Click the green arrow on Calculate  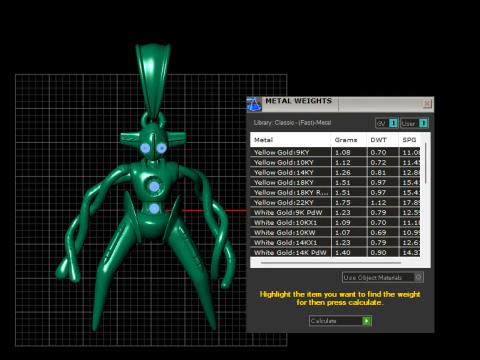(x=366, y=321)
